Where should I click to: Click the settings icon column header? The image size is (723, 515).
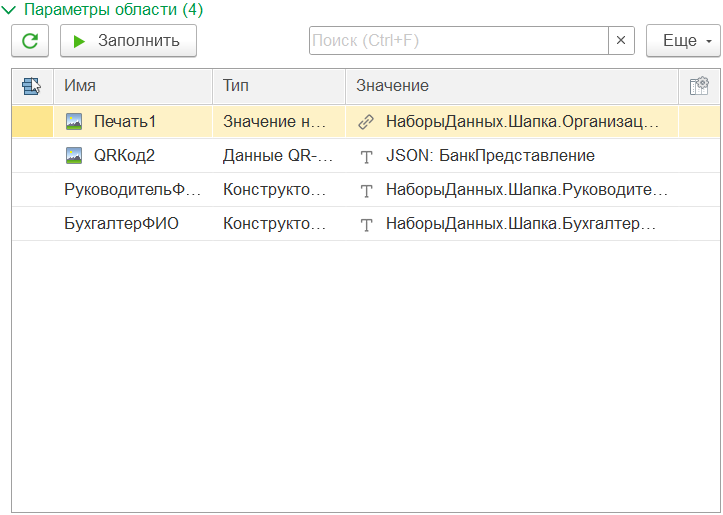coord(699,86)
